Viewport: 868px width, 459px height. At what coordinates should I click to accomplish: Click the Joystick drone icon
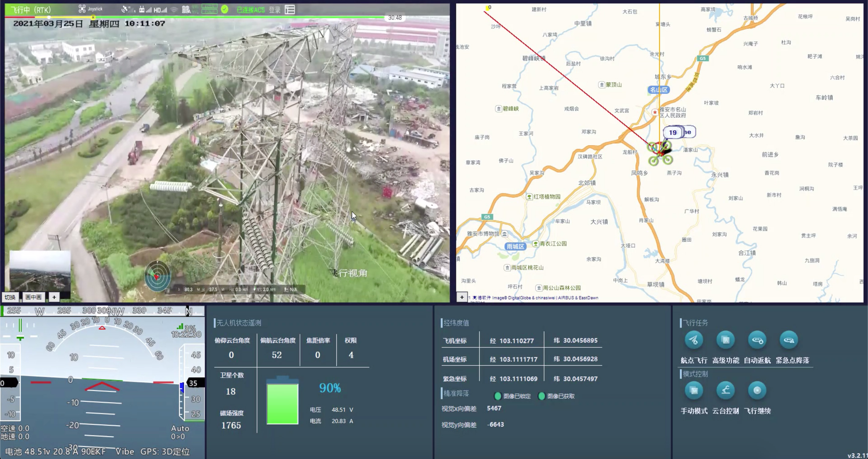click(x=82, y=9)
